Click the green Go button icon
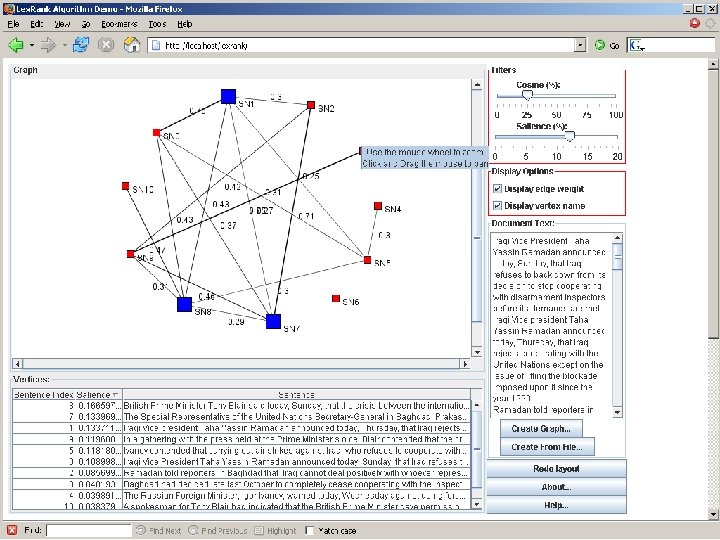This screenshot has height=540, width=720. (600, 45)
